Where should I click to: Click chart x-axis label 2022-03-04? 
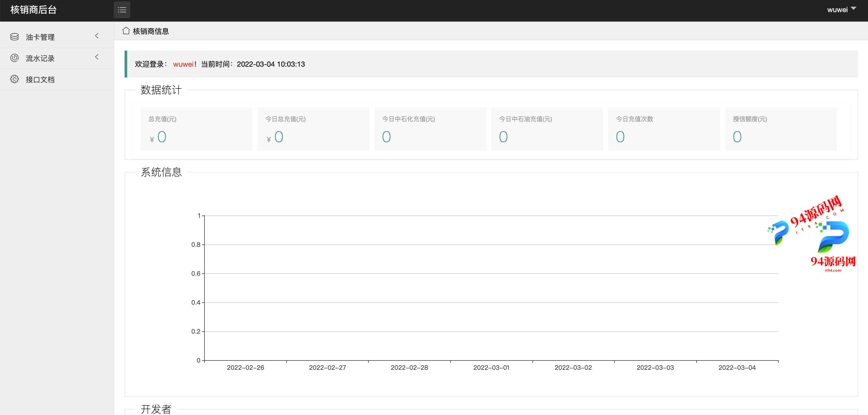737,367
